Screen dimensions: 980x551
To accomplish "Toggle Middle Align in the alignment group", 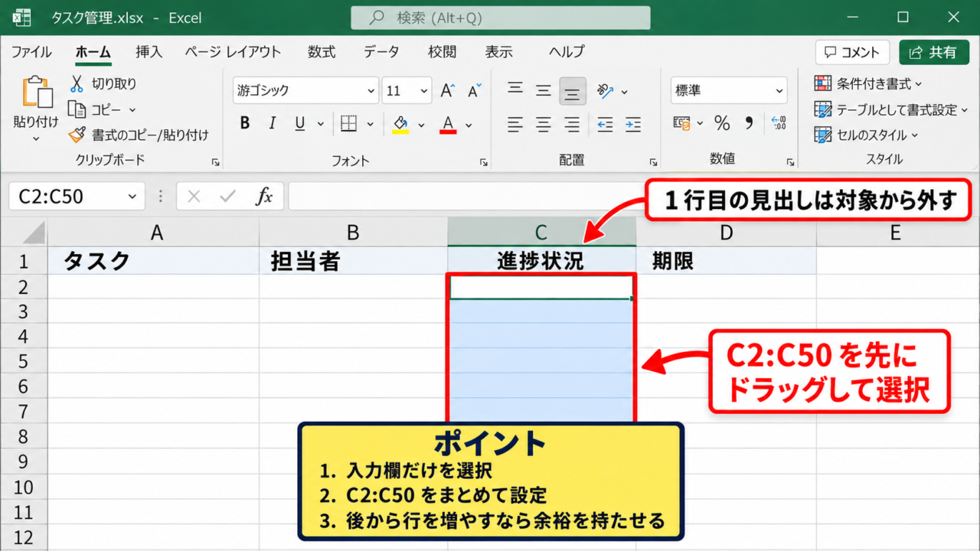I will tap(544, 91).
